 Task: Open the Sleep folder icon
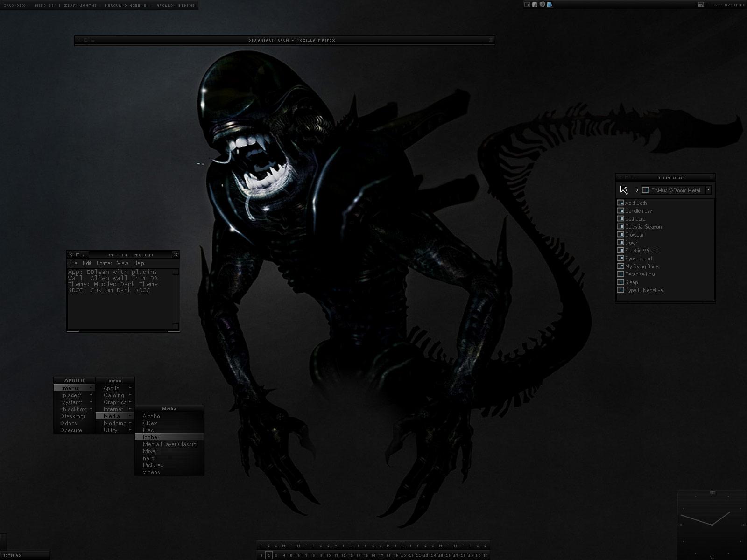620,282
